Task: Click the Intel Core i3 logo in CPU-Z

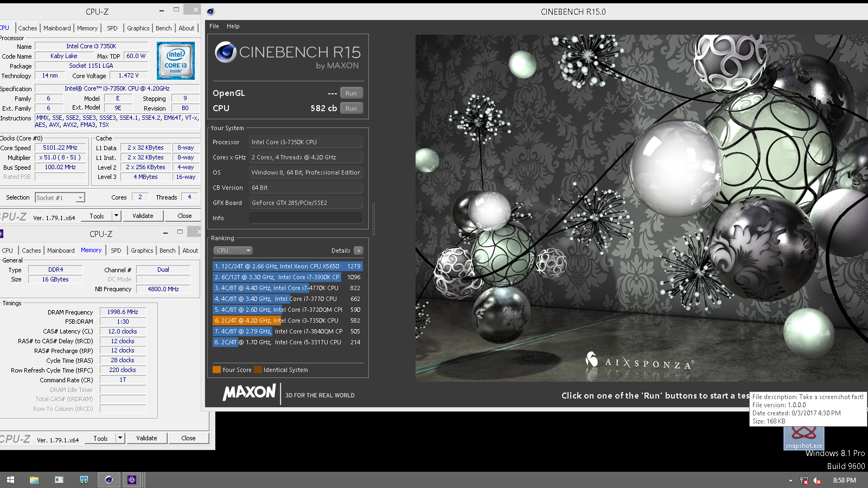Action: 176,61
